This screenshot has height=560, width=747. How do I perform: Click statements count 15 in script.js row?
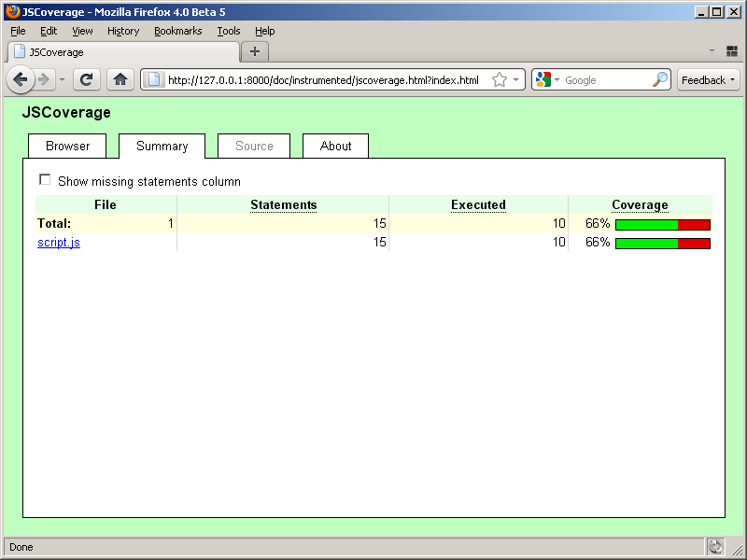coord(380,242)
